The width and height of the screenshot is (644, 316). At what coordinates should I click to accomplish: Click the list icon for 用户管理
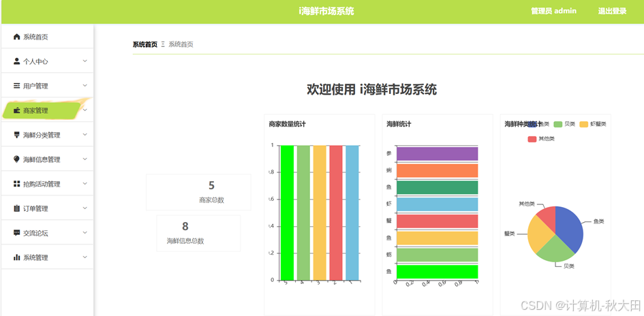pyautogui.click(x=16, y=86)
